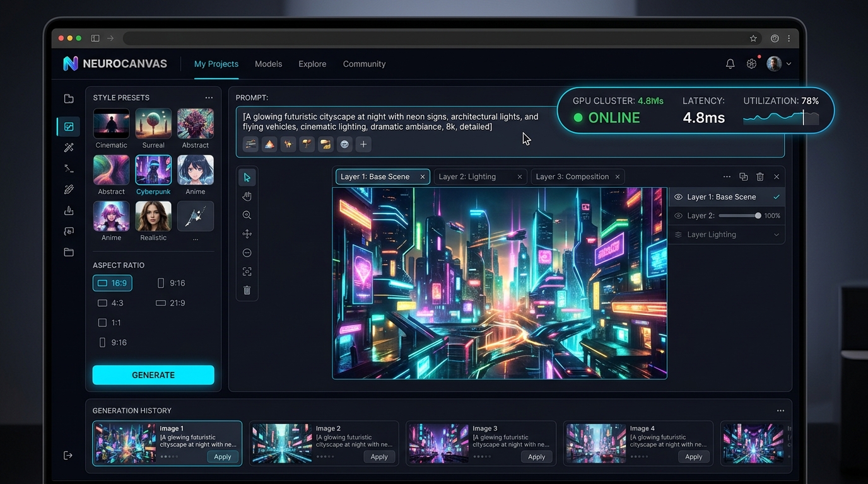The height and width of the screenshot is (484, 868).
Task: Set the aspect ratio to 1:1
Action: coord(109,323)
